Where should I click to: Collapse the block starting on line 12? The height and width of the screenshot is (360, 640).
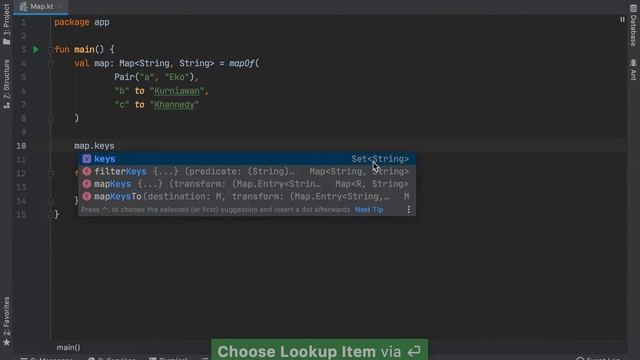coord(50,173)
